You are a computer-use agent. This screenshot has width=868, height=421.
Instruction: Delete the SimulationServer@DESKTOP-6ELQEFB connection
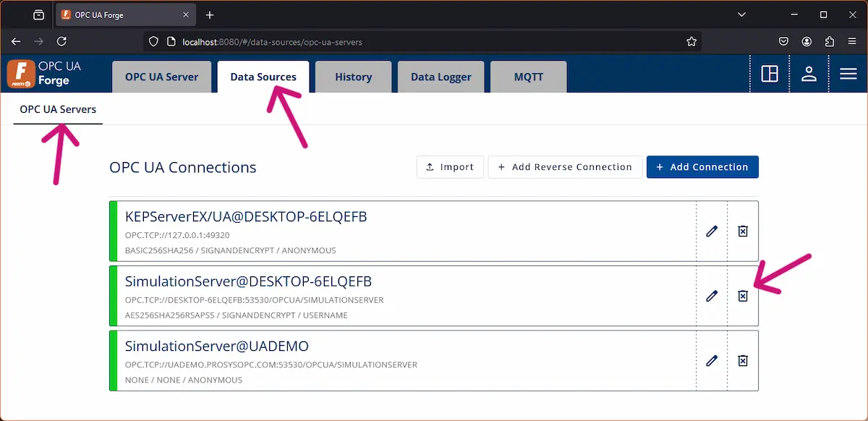point(743,296)
